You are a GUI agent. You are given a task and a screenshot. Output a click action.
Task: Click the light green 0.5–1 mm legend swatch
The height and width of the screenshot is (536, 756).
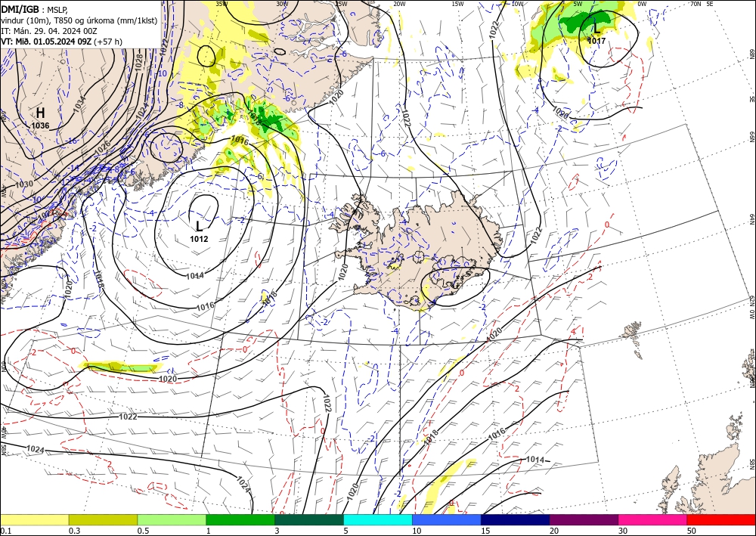[x=172, y=519]
